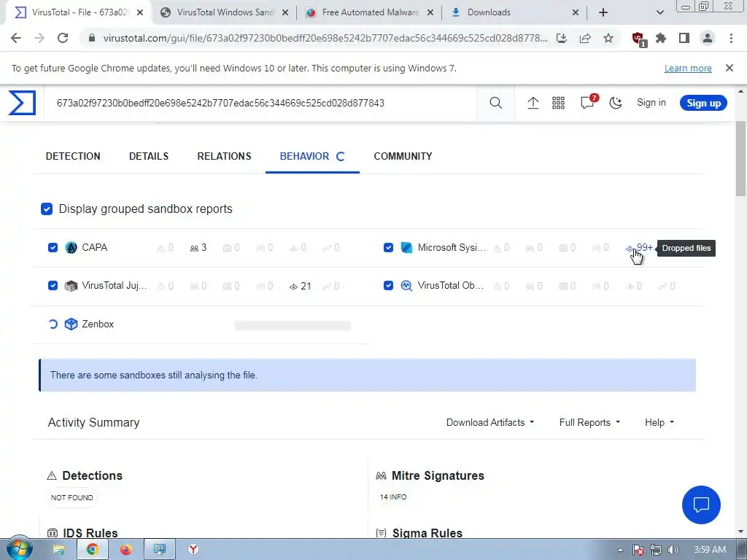Click the NOT FOUND detections badge
The image size is (747, 560).
pos(72,497)
